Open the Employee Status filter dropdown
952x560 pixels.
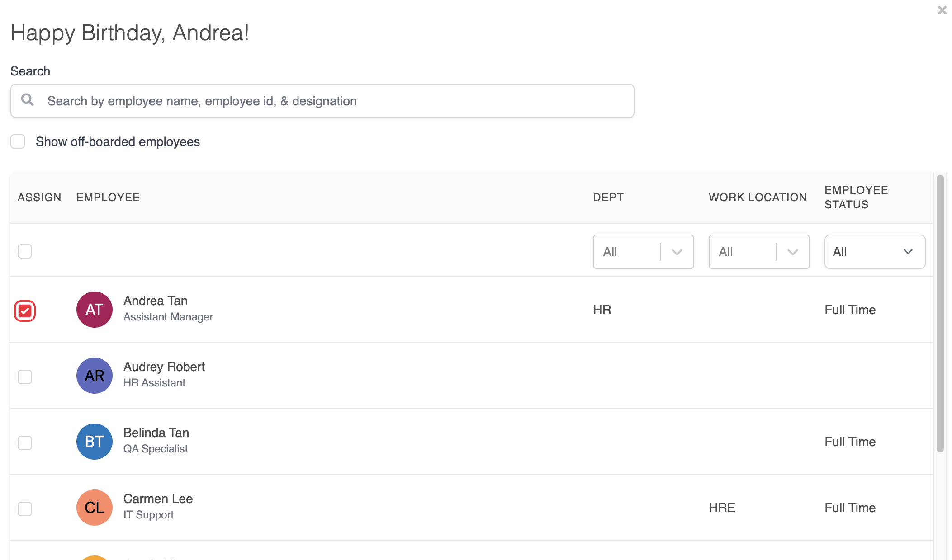pos(874,252)
